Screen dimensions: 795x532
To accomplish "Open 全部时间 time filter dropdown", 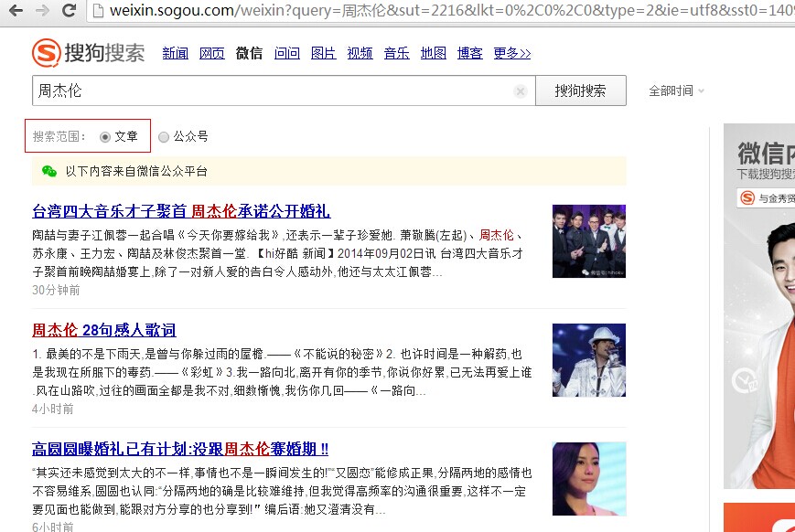I will (676, 91).
